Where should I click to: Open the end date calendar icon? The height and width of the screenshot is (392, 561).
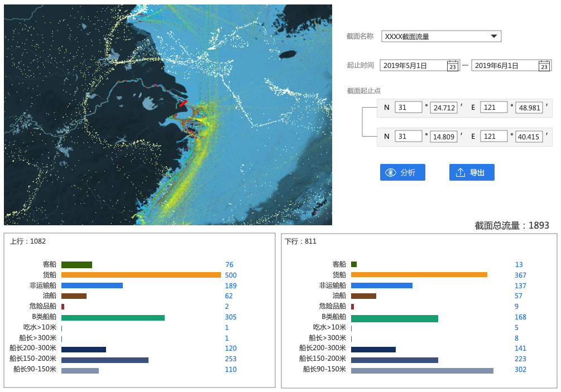coord(544,66)
